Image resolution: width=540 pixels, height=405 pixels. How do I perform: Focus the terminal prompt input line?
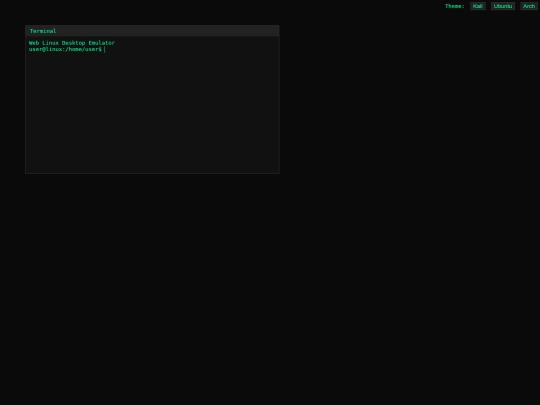pos(190,49)
